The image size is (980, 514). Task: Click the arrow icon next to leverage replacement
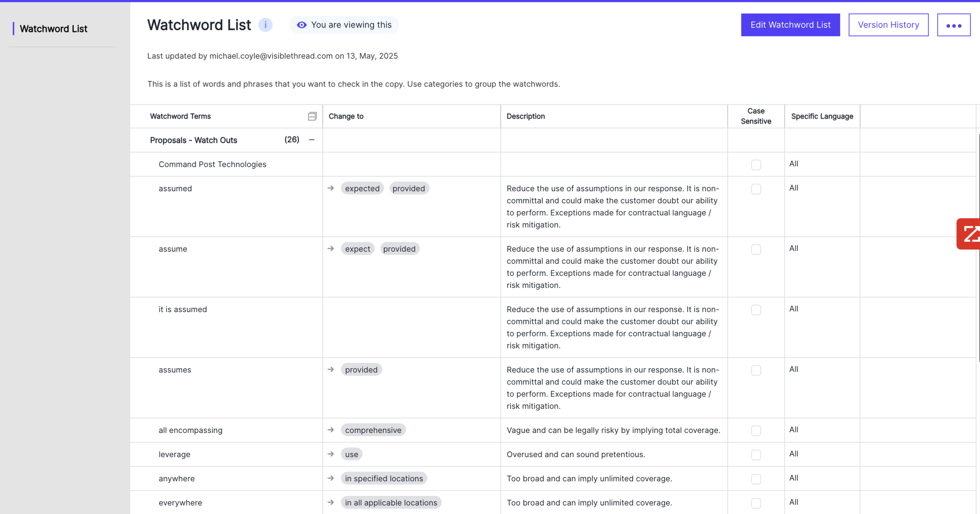(331, 454)
